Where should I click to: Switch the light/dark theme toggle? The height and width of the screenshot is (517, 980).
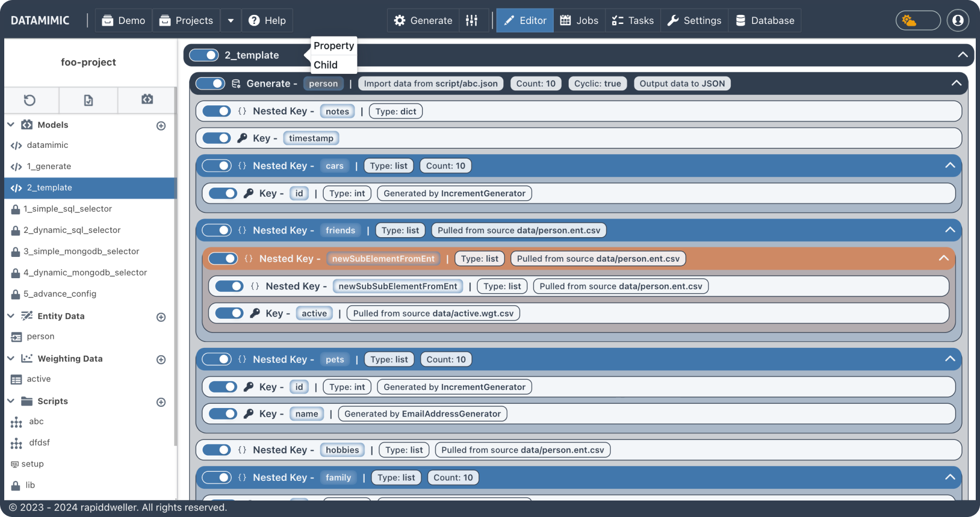(x=918, y=21)
